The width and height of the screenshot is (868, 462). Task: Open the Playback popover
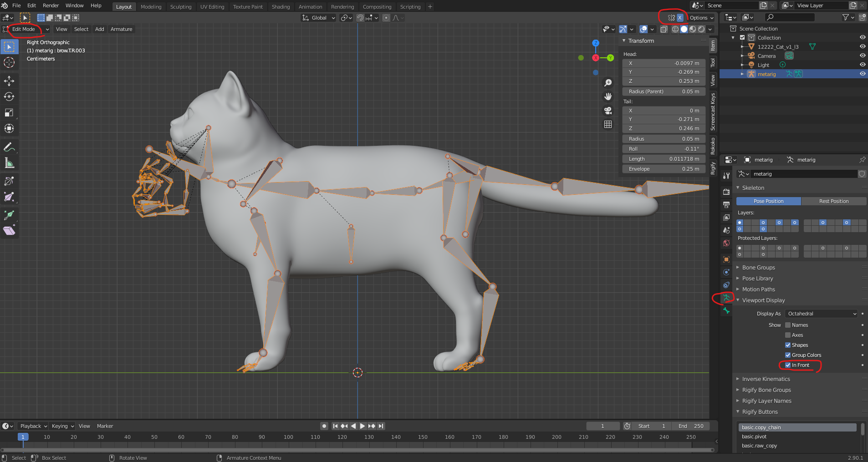tap(33, 426)
